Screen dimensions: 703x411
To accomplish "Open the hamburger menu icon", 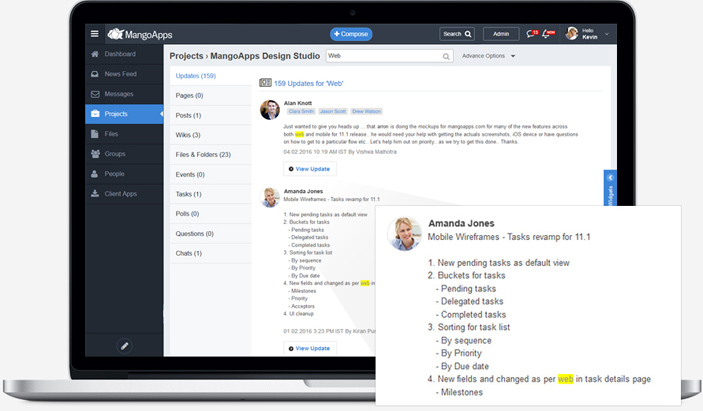I will click(x=94, y=34).
